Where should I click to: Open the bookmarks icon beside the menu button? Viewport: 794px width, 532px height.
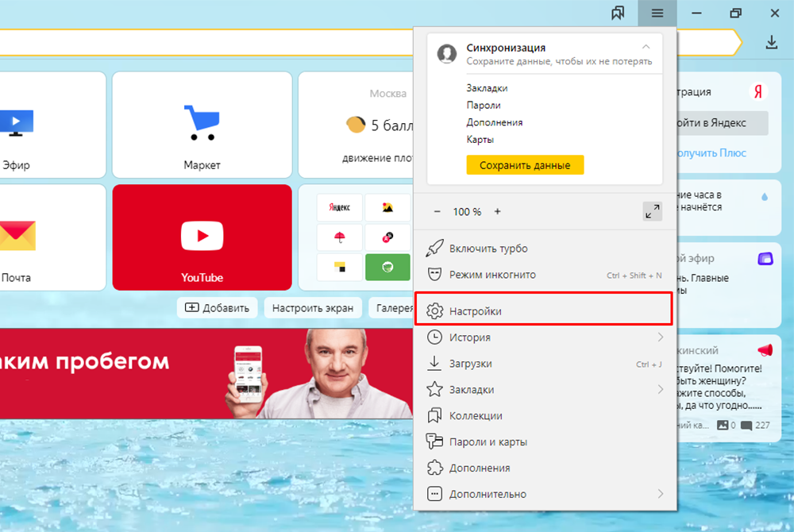(x=618, y=13)
